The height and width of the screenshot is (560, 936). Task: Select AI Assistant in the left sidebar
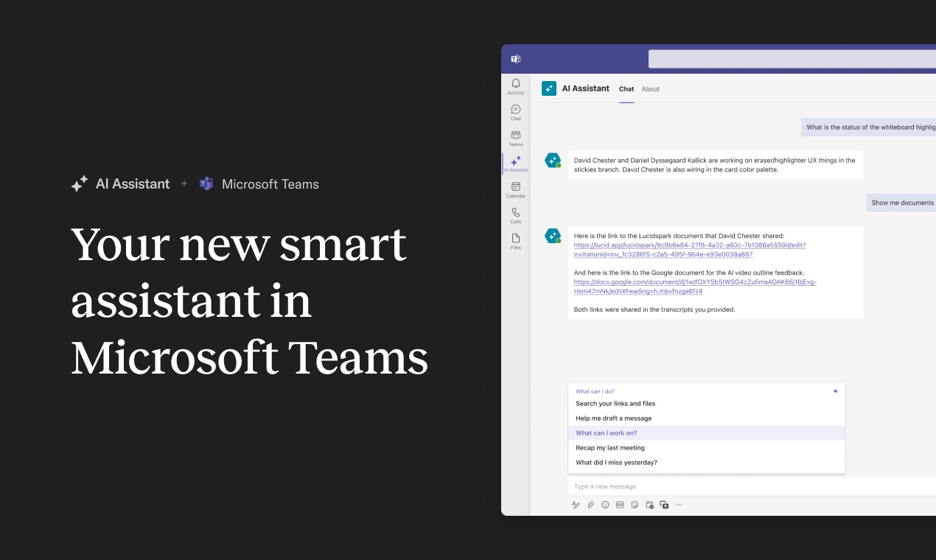tap(516, 164)
